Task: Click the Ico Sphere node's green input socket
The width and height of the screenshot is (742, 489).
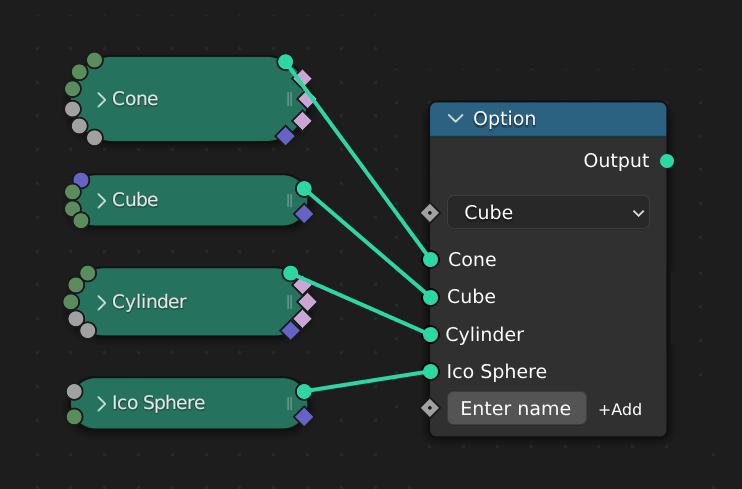Action: [74, 417]
